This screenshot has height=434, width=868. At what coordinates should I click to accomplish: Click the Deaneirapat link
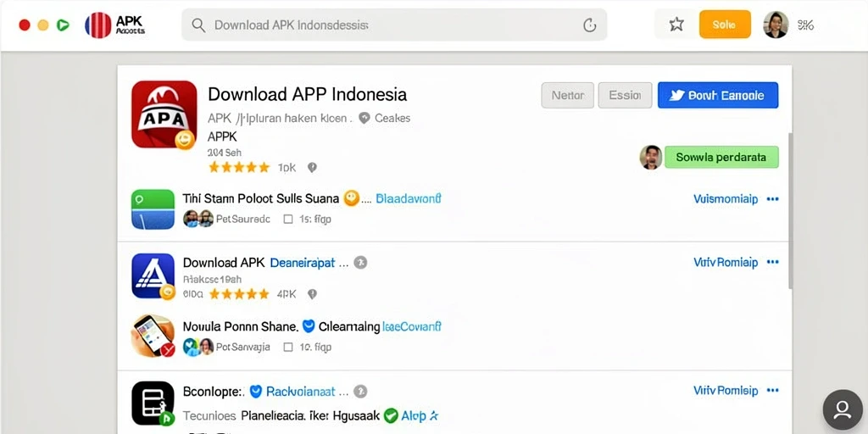(303, 263)
